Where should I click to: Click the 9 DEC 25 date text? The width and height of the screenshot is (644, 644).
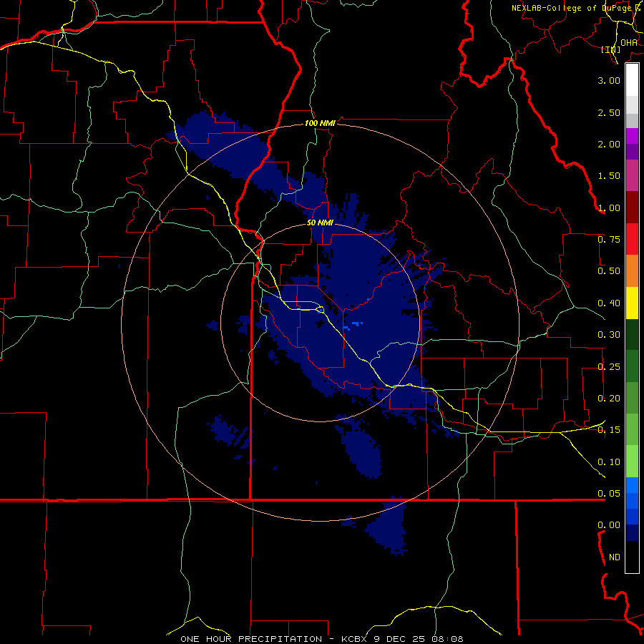pos(399,639)
